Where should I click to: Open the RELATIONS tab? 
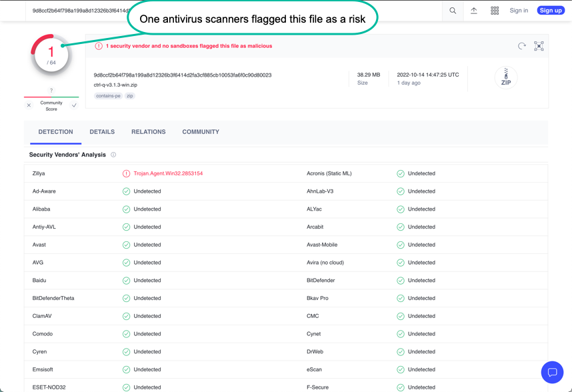148,131
